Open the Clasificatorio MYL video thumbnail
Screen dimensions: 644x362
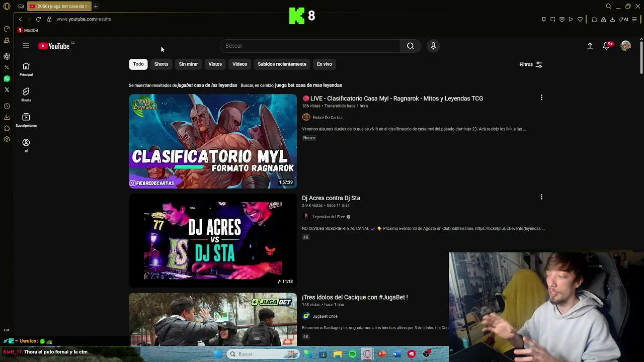tap(213, 141)
